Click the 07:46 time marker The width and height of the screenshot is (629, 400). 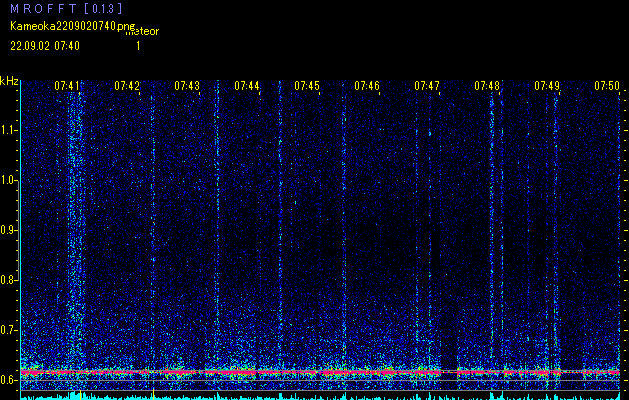[x=367, y=85]
